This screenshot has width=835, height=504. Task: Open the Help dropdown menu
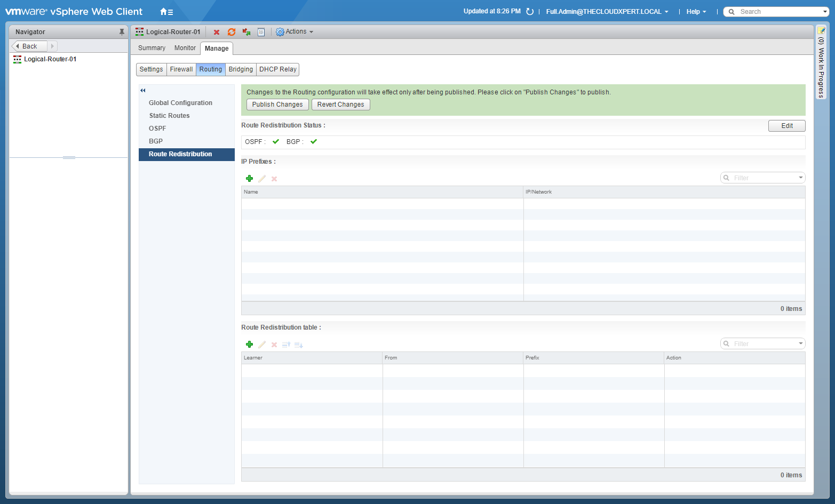(696, 12)
